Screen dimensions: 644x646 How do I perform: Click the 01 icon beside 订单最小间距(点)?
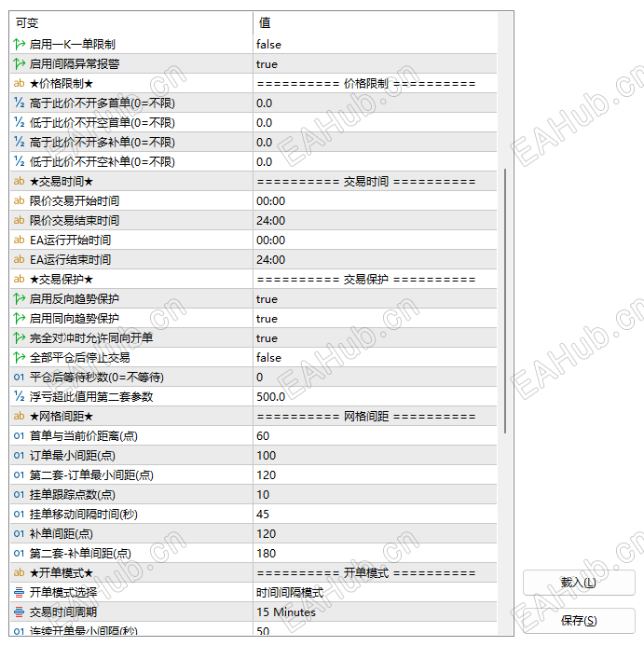19,455
